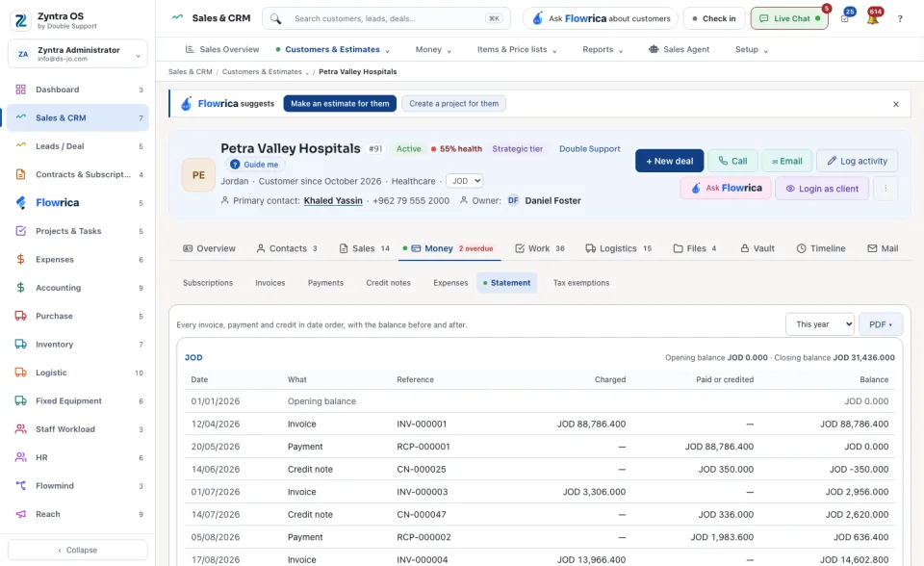Click the Purchase truck icon in sidebar

(x=20, y=316)
